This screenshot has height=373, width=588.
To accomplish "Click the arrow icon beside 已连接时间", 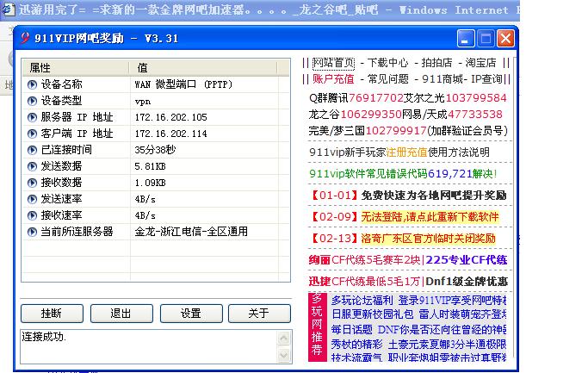I will pos(32,150).
